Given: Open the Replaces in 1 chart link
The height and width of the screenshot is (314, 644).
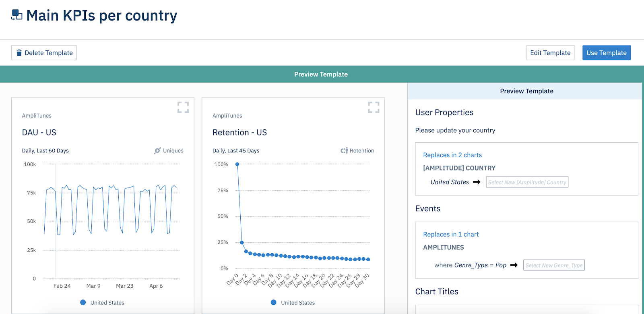Looking at the screenshot, I should pos(451,235).
